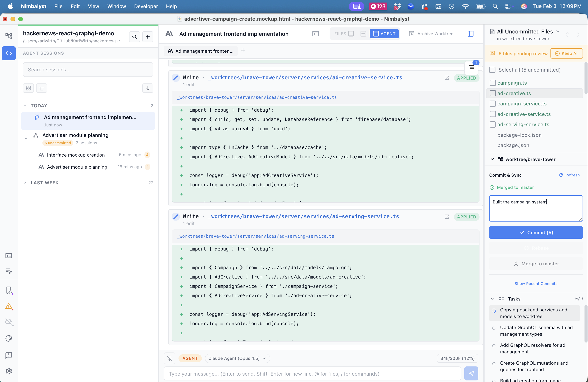This screenshot has height=382, width=588.
Task: Collapse the Tasks section
Action: (492, 299)
